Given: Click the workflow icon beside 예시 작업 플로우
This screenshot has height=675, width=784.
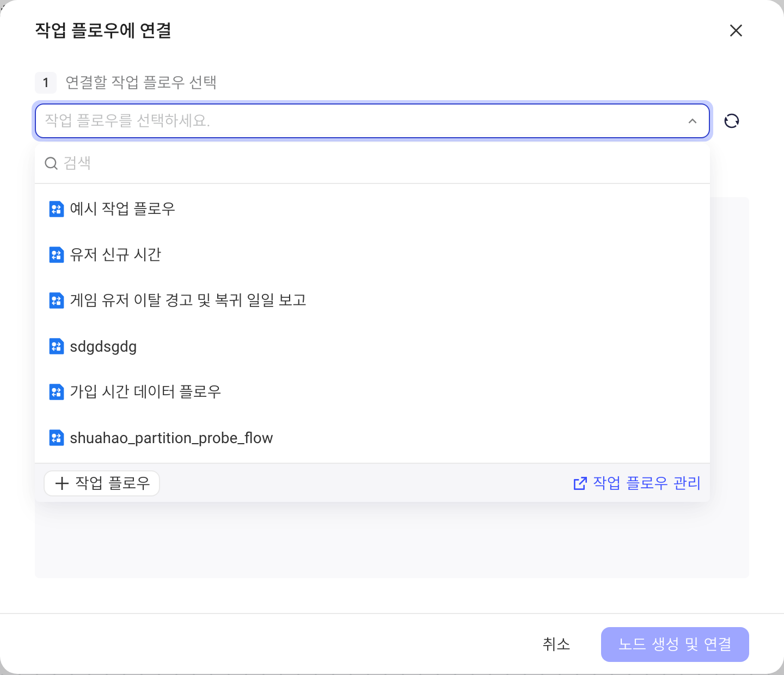Looking at the screenshot, I should pyautogui.click(x=57, y=209).
